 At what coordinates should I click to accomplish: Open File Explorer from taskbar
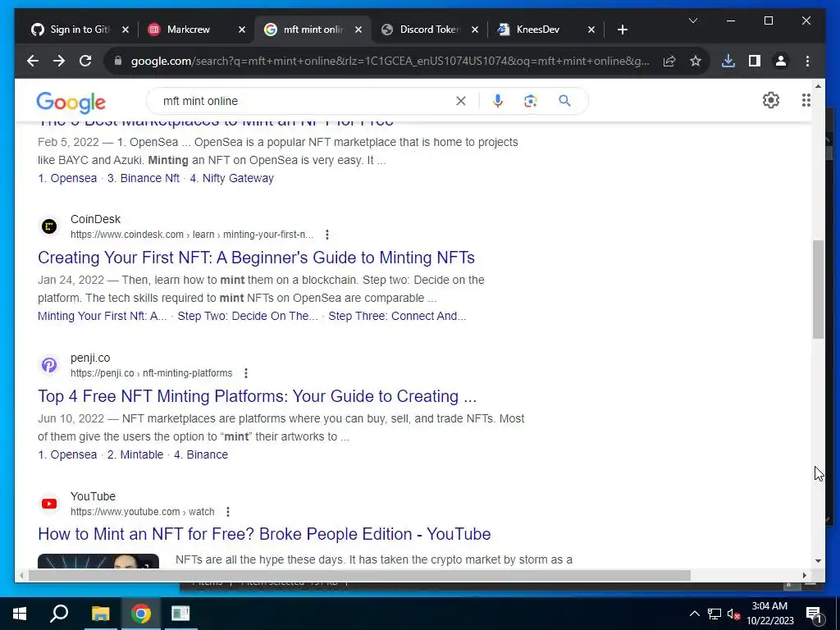pyautogui.click(x=100, y=614)
